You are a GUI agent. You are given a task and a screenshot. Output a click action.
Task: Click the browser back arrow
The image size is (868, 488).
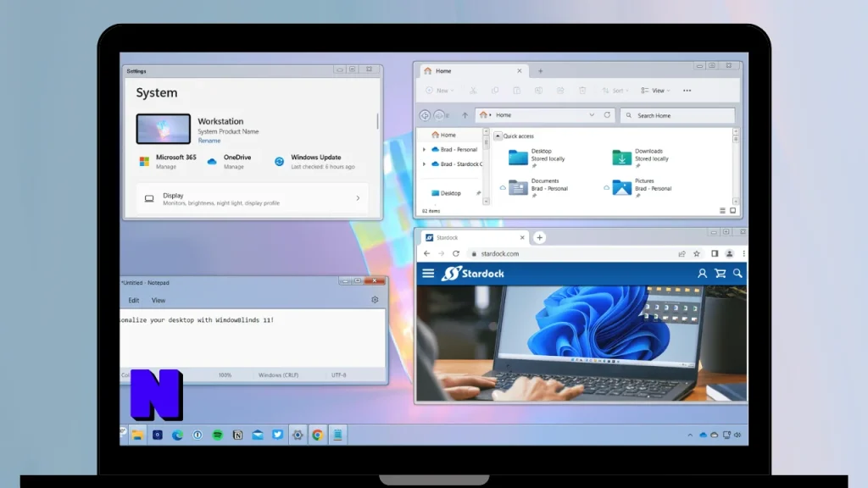point(427,253)
